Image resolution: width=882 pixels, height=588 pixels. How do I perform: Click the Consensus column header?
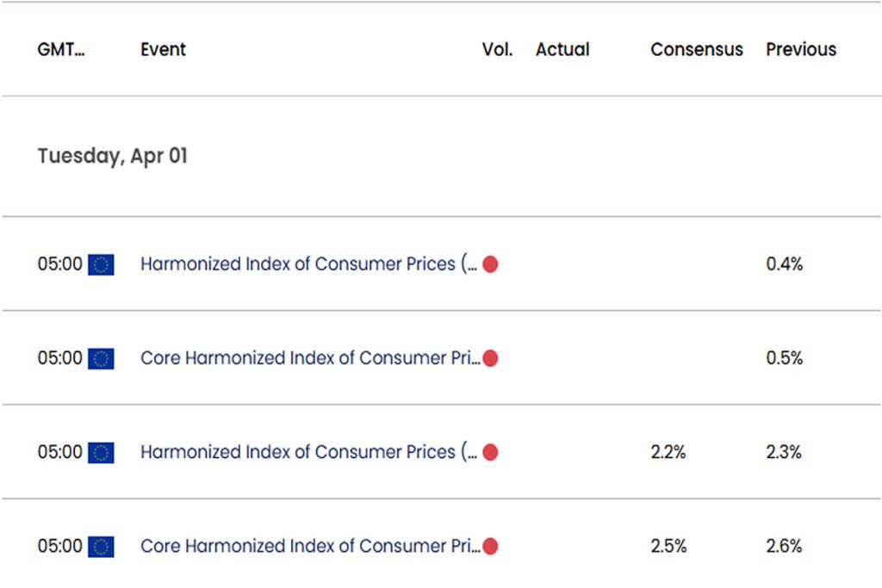tap(697, 49)
